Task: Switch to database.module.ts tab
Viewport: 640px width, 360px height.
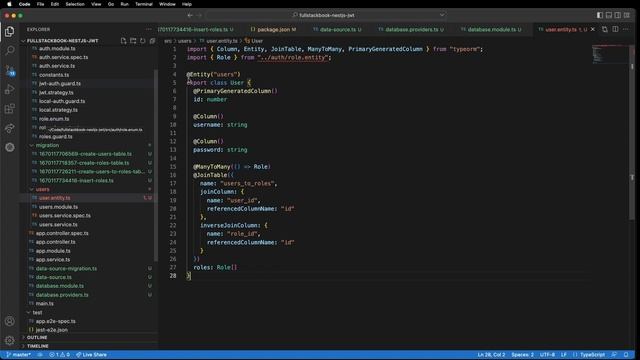Action: tap(491, 29)
